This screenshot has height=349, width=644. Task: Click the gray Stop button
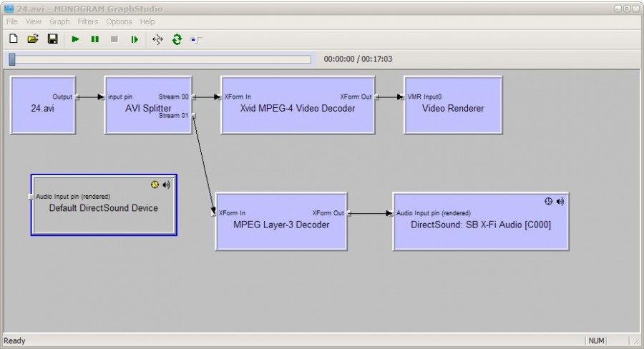tap(114, 39)
